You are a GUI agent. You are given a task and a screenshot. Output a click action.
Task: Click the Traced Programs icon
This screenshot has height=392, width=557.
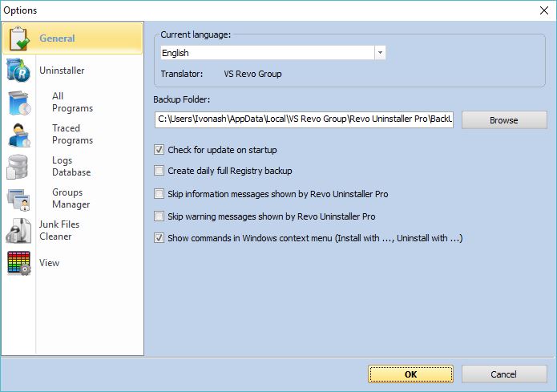point(19,135)
